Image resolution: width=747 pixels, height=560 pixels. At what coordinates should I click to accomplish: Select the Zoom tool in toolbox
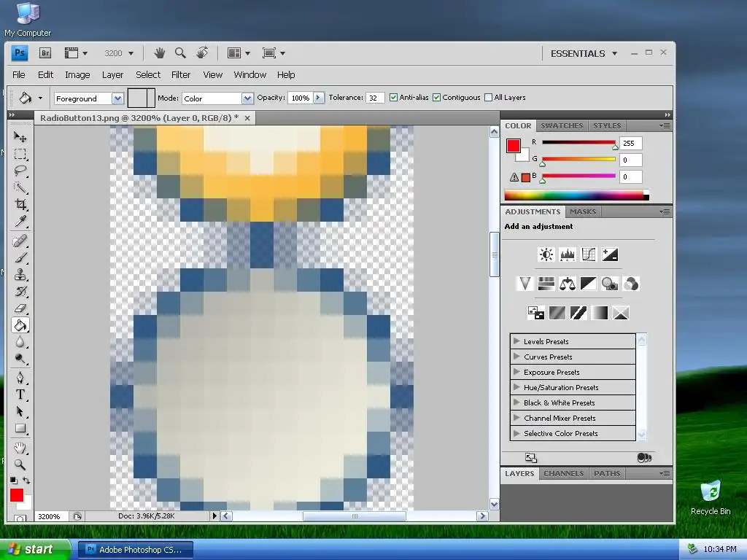pos(20,464)
